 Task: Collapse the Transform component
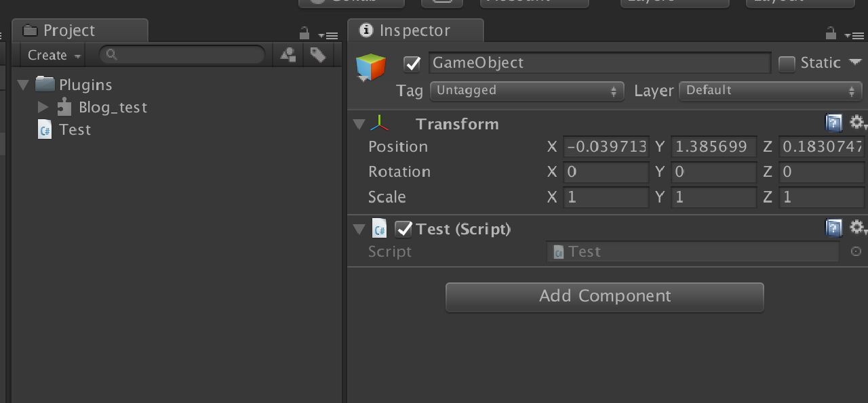coord(359,124)
